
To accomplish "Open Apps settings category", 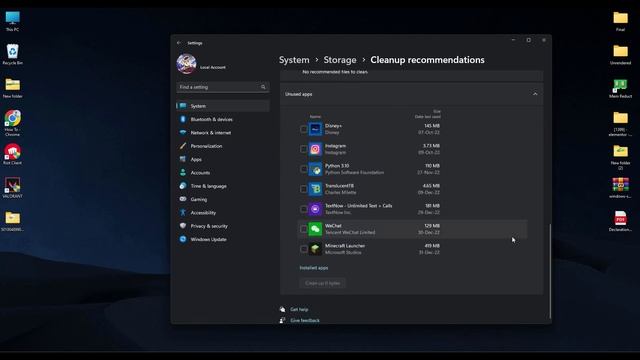I will [223, 160].
